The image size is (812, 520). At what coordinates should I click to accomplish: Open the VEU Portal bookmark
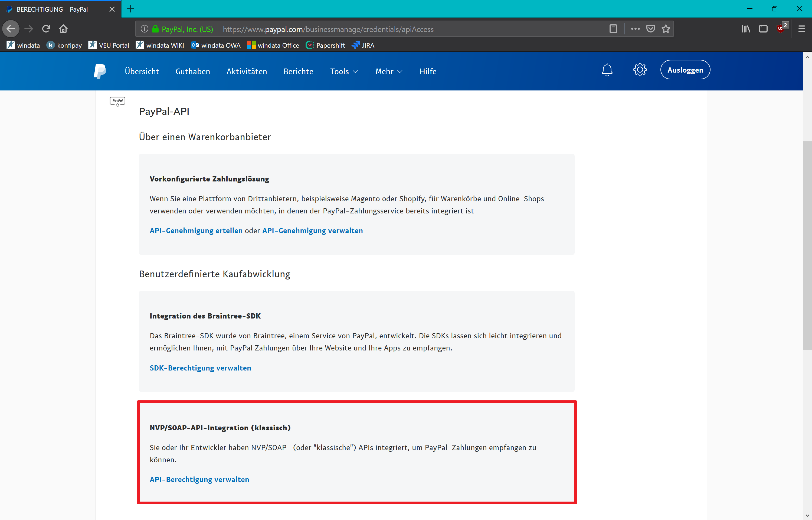(109, 45)
